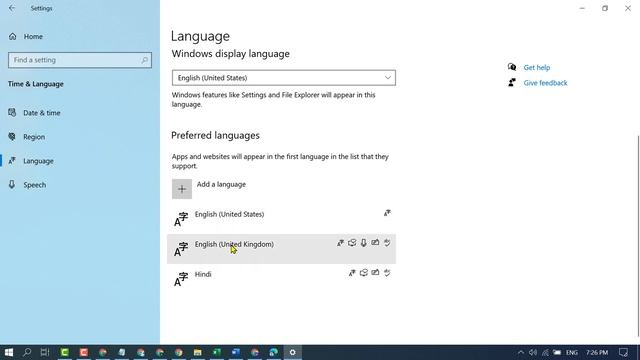Open the green Camtasia taskbar app
Screen dimensions: 640x360
(64, 352)
